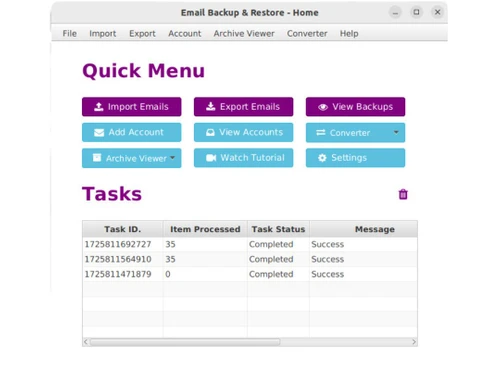Click the video camera icon on Watch Tutorial

(211, 158)
